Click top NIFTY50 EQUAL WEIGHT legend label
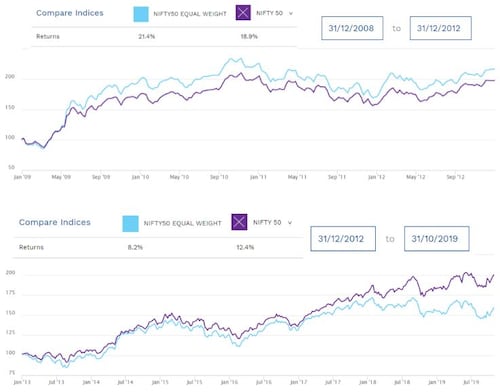 pos(190,14)
